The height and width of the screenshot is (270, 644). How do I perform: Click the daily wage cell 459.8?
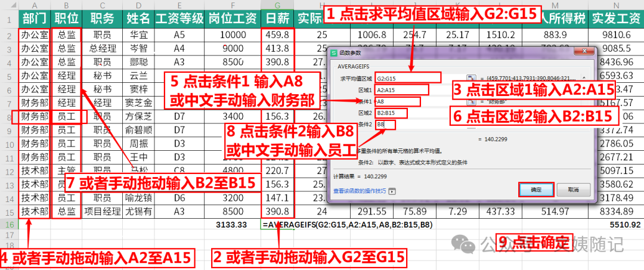click(x=277, y=34)
